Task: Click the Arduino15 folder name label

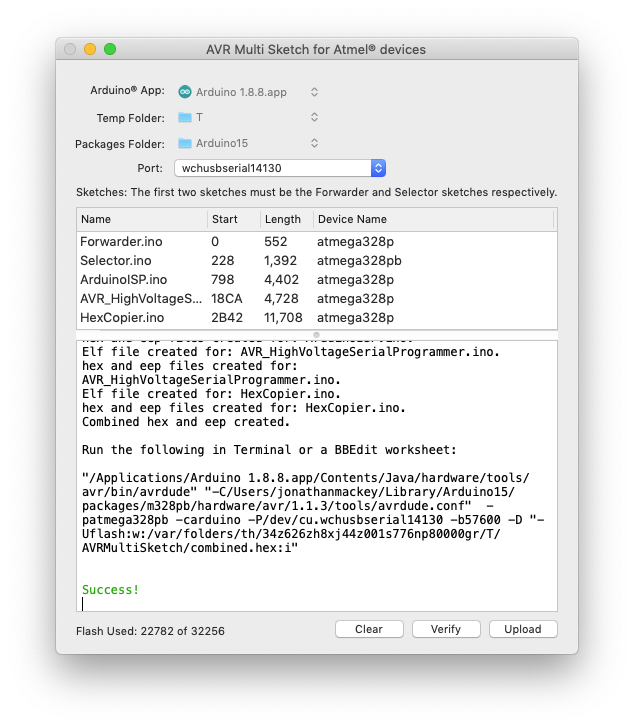Action: coord(222,143)
